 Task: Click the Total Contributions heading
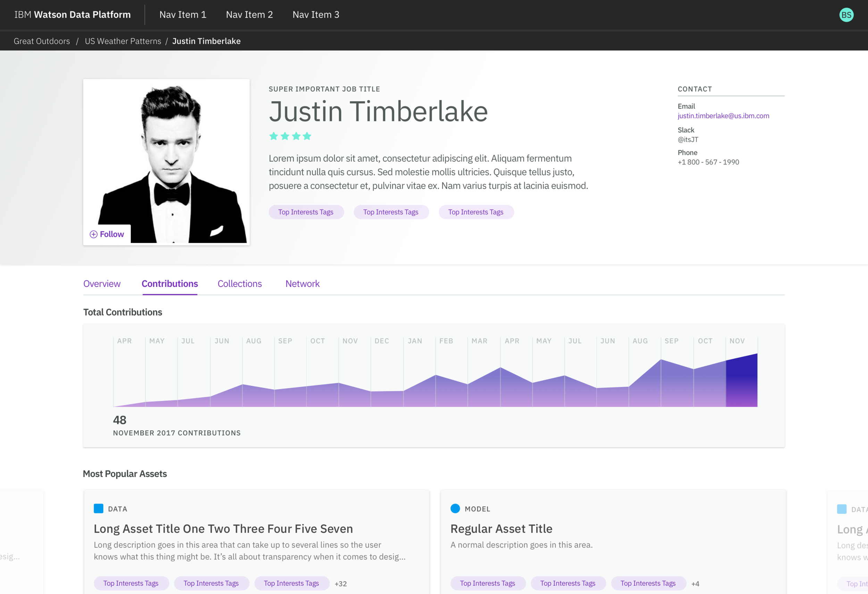(123, 312)
